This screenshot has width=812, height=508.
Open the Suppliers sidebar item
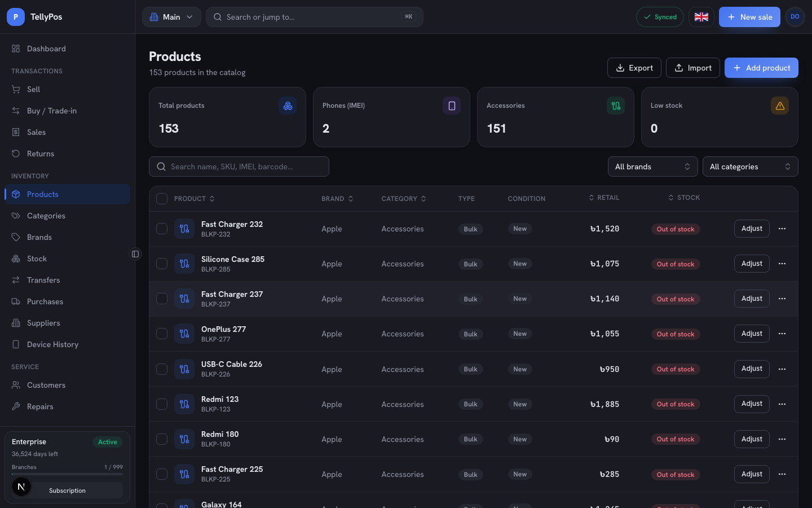click(x=67, y=323)
